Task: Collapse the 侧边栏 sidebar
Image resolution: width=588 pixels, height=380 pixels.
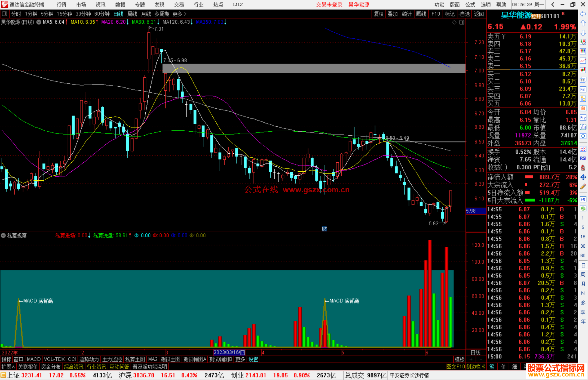Action: [x=476, y=367]
